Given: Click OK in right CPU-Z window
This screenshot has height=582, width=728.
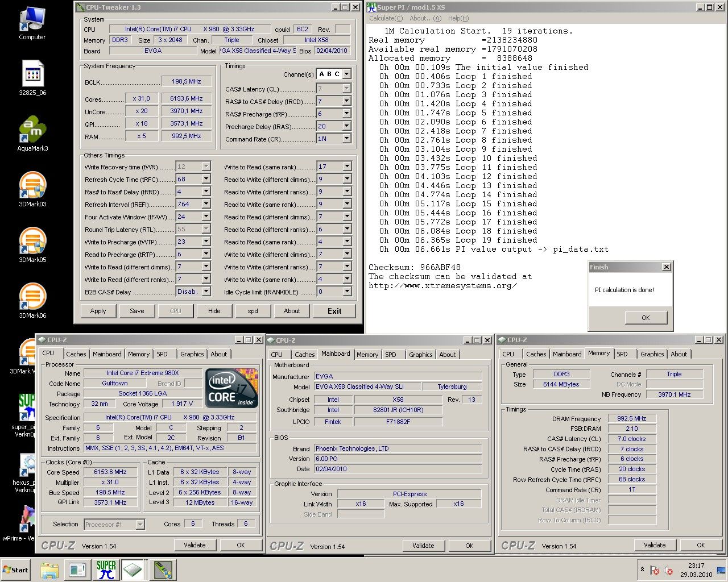Looking at the screenshot, I should click(x=701, y=545).
